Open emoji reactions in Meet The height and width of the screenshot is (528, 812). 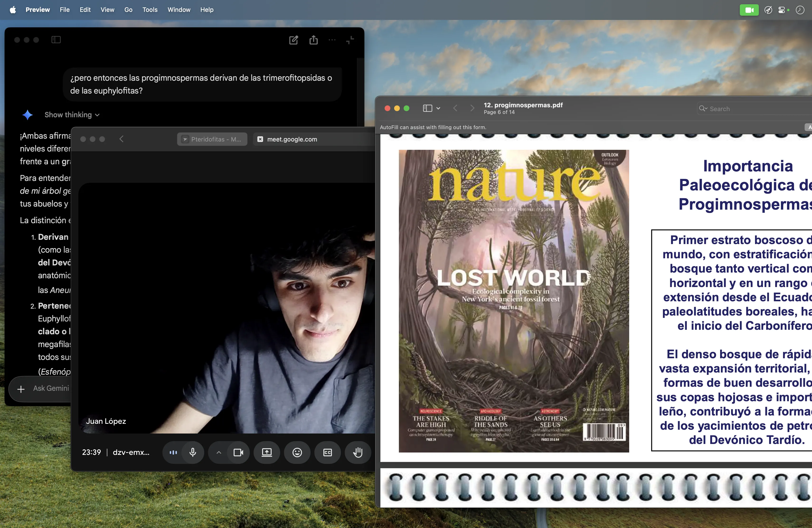(297, 452)
